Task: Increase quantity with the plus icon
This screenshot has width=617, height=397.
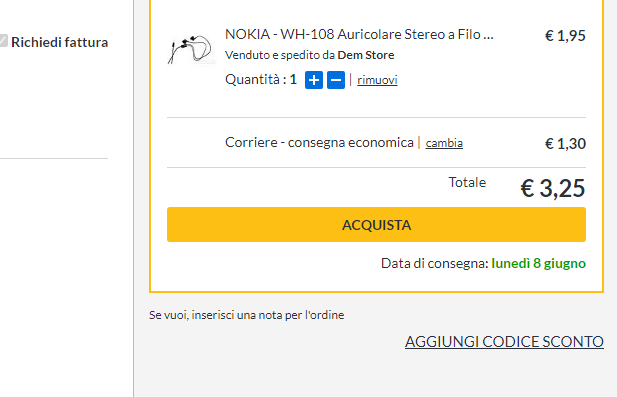Action: point(314,80)
